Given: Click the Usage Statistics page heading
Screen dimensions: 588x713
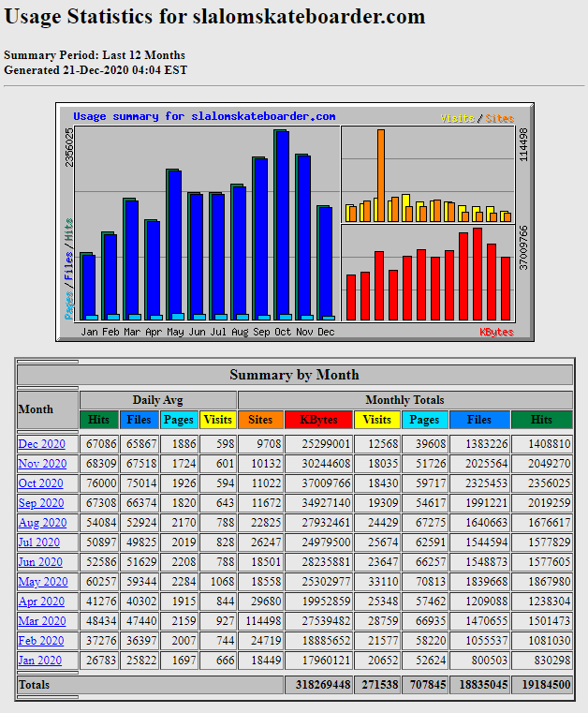Looking at the screenshot, I should click(214, 17).
